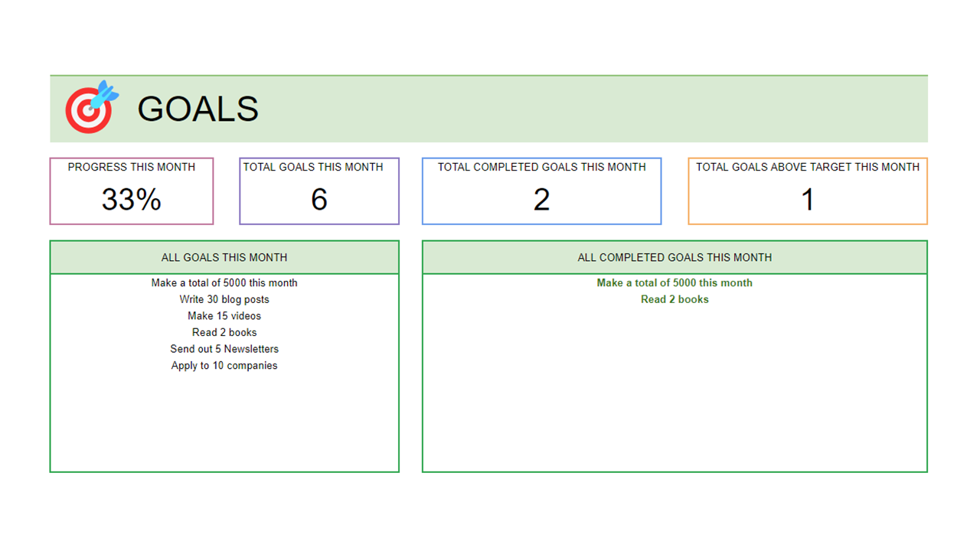Select 'Read 2 books' in all goals list
The image size is (980, 551).
pos(224,332)
